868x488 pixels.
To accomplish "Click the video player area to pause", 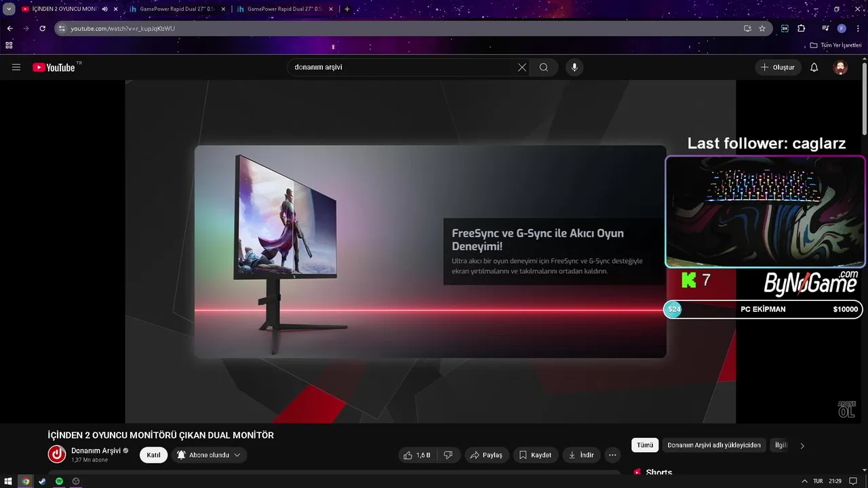I will coord(430,251).
